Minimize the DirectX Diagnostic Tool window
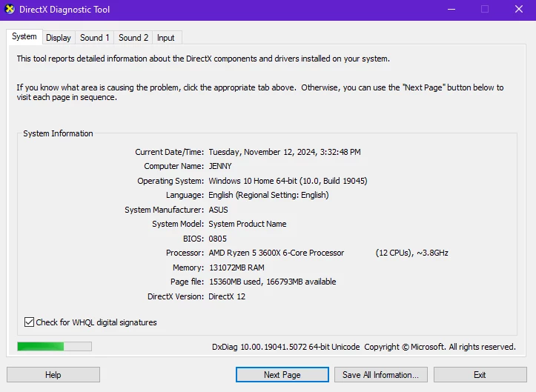This screenshot has width=536, height=392. click(x=451, y=9)
